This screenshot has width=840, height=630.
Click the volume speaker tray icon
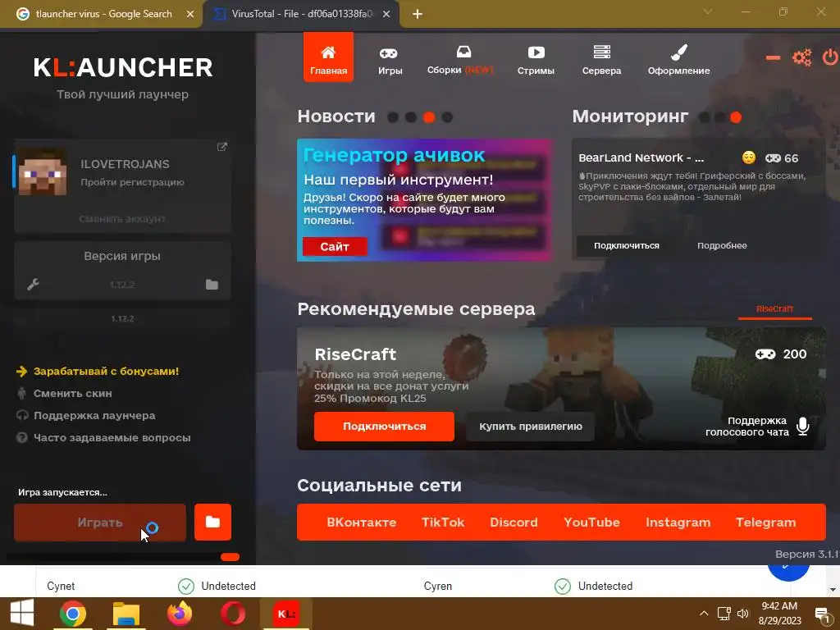[743, 614]
